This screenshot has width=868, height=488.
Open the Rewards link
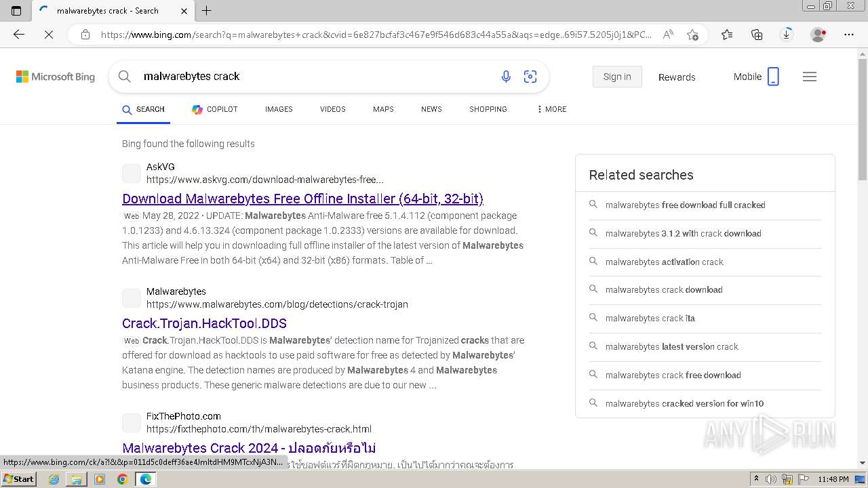pos(677,77)
